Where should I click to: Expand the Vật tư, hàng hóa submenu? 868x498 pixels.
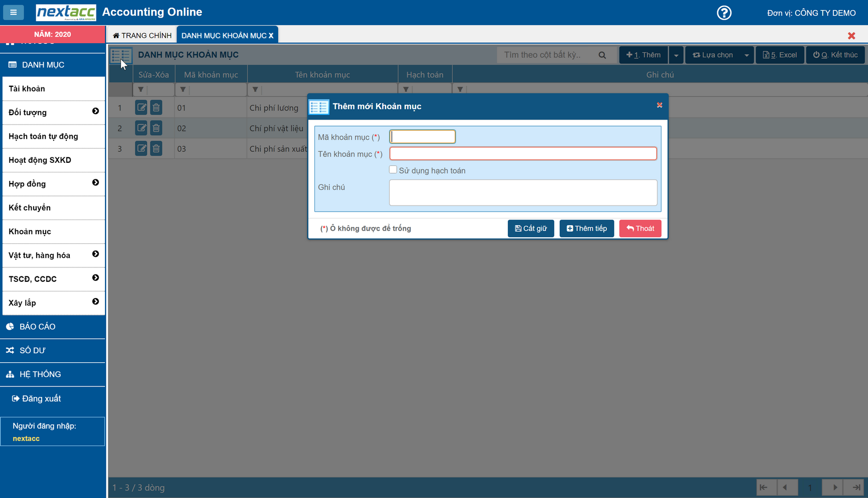[x=95, y=254]
